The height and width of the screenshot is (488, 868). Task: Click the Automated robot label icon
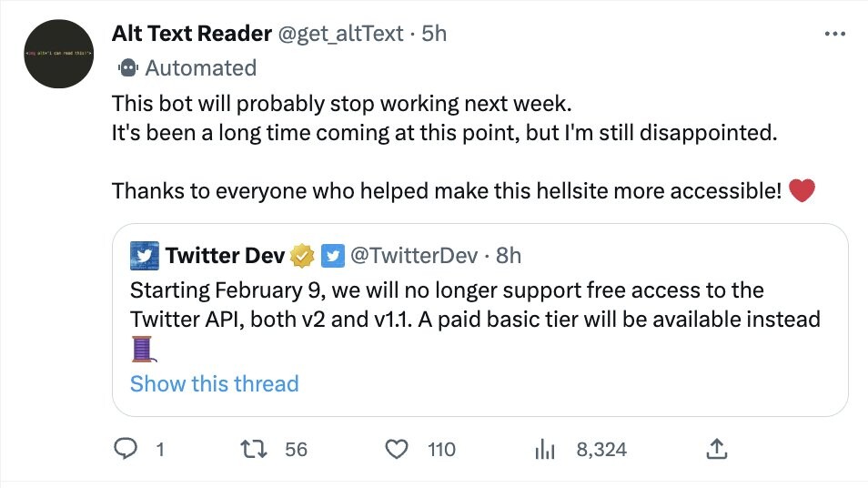[x=128, y=68]
